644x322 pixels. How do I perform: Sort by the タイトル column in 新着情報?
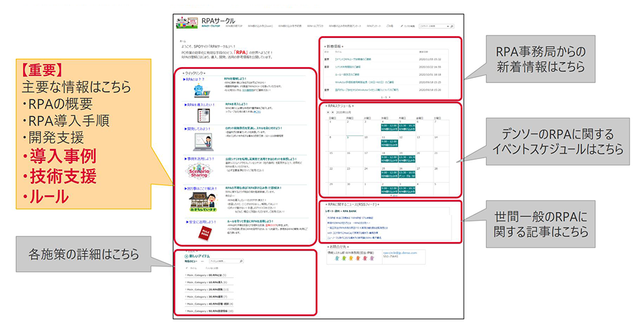point(339,52)
